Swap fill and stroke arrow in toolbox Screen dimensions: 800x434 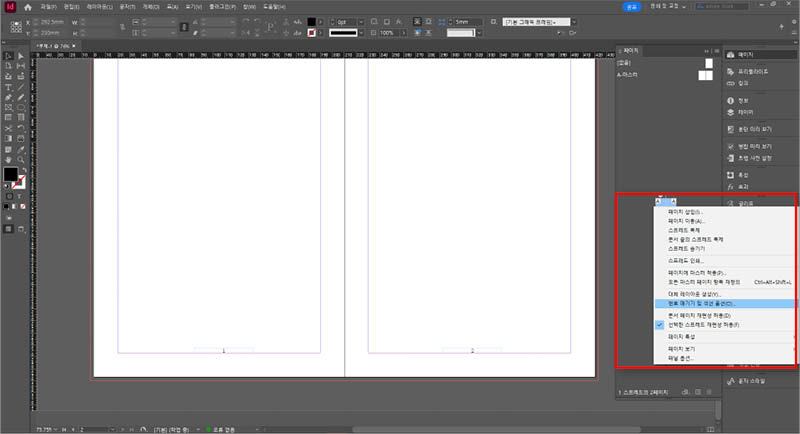[x=23, y=170]
